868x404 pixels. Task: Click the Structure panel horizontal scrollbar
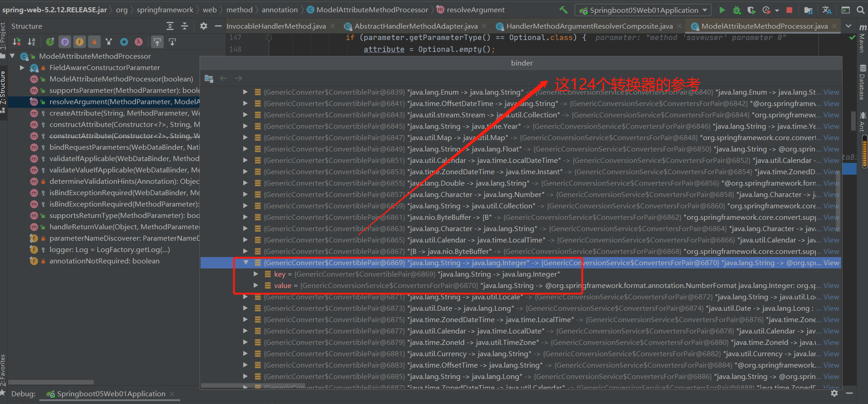[51, 382]
